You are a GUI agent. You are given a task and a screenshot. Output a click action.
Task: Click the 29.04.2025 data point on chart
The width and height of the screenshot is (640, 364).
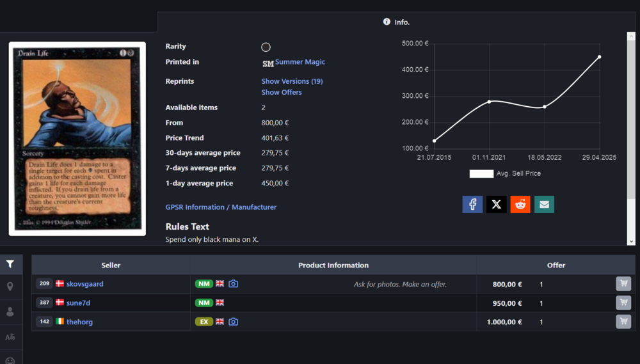(599, 57)
